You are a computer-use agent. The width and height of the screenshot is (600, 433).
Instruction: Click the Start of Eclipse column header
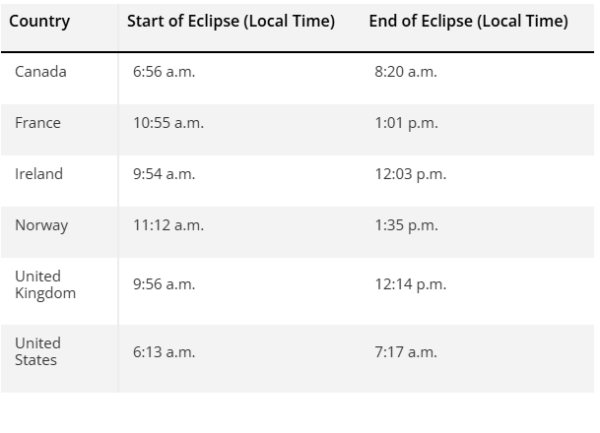(x=231, y=21)
